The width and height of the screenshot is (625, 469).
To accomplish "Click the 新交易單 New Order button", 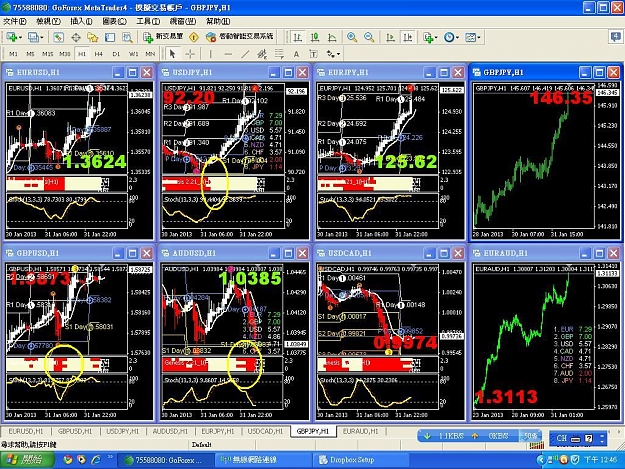I will (163, 37).
